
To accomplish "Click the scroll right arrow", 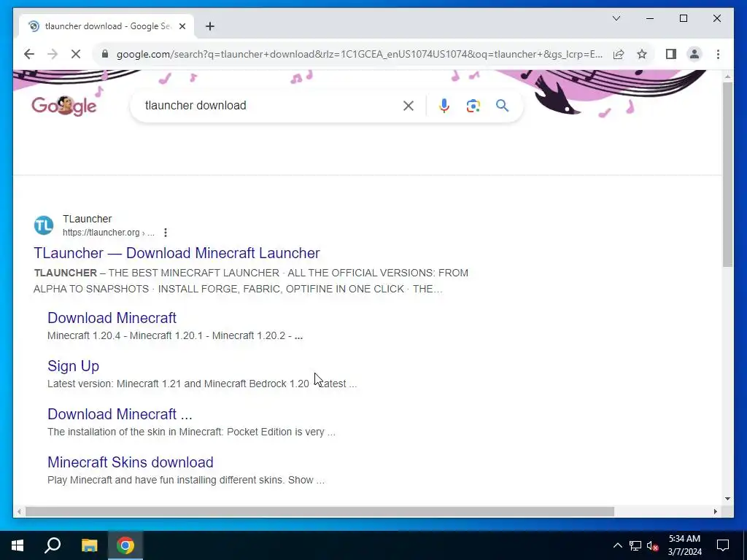I will (715, 511).
